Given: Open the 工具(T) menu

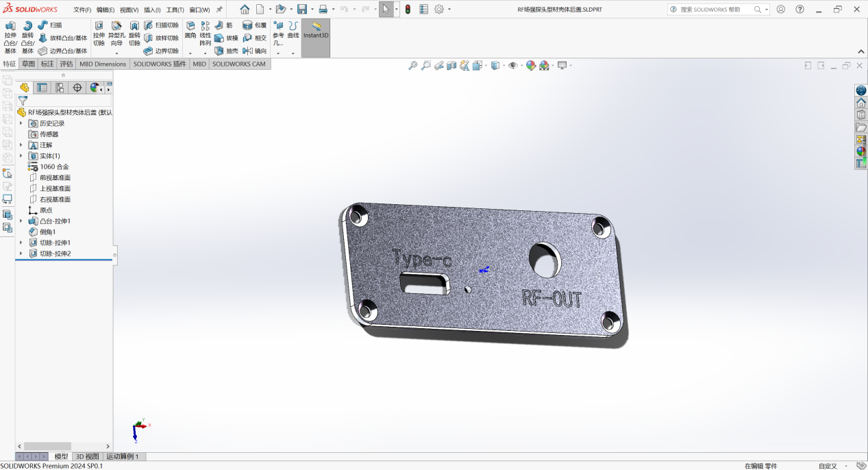Looking at the screenshot, I should [x=175, y=10].
